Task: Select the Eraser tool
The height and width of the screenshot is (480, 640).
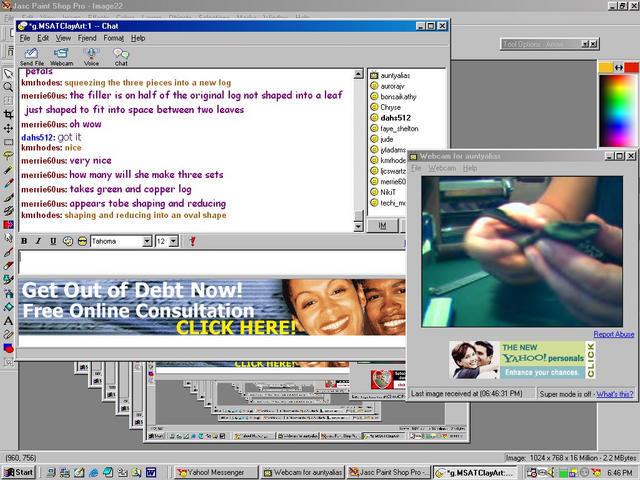Action: (8, 266)
